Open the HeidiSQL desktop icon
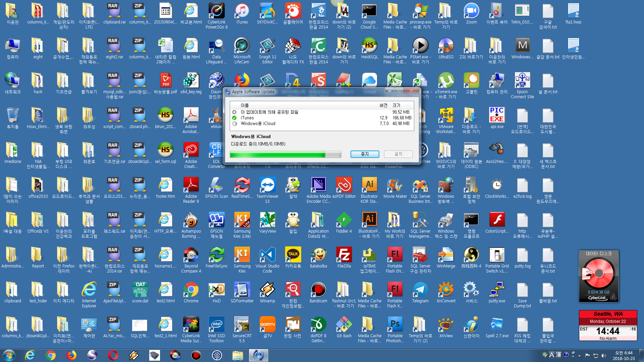Image resolution: width=644 pixels, height=362 pixels. tap(369, 49)
